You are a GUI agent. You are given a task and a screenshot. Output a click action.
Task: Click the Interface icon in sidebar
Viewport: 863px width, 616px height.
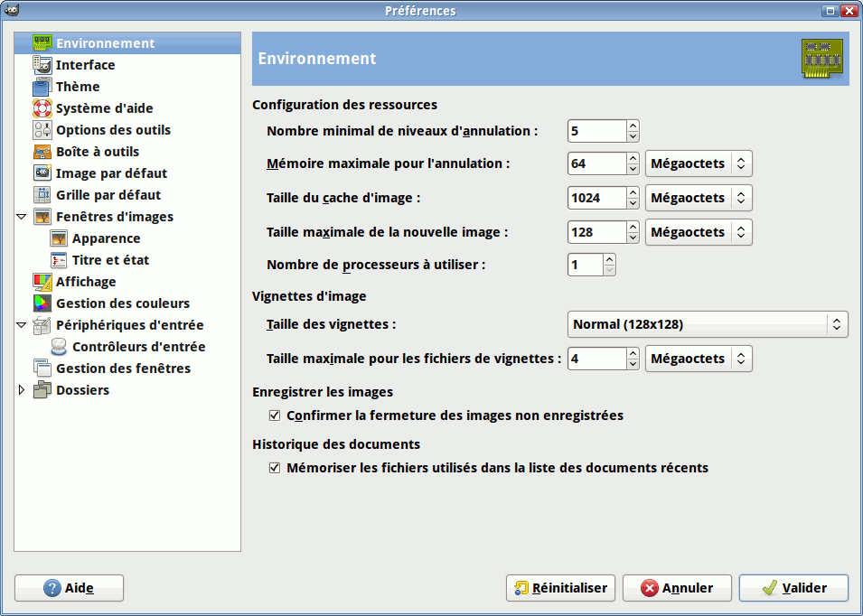click(42, 65)
